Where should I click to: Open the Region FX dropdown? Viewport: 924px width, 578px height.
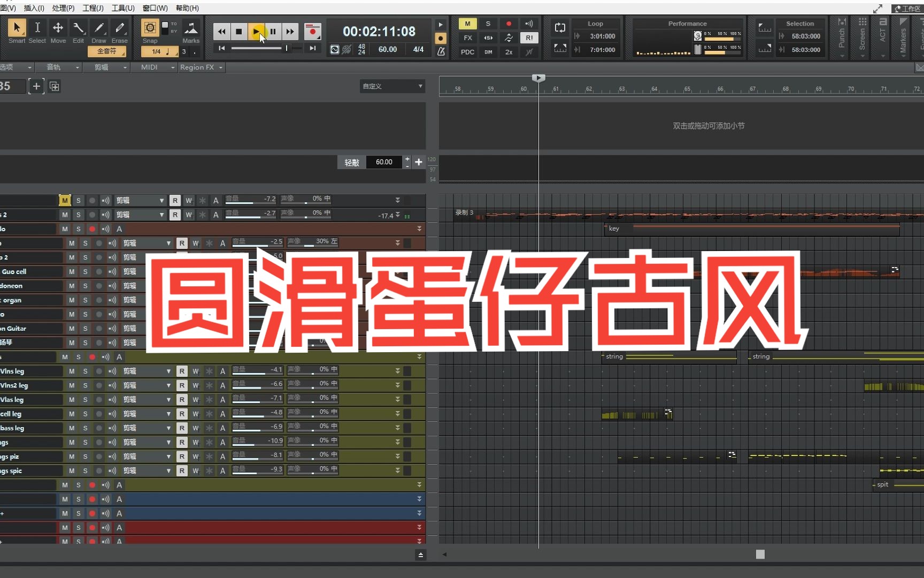click(202, 67)
